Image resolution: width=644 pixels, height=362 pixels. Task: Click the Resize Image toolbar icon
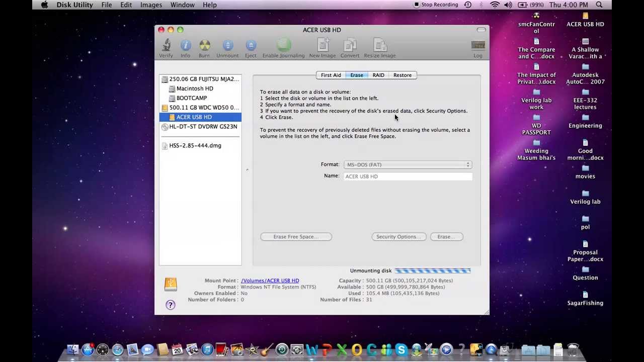(x=380, y=49)
